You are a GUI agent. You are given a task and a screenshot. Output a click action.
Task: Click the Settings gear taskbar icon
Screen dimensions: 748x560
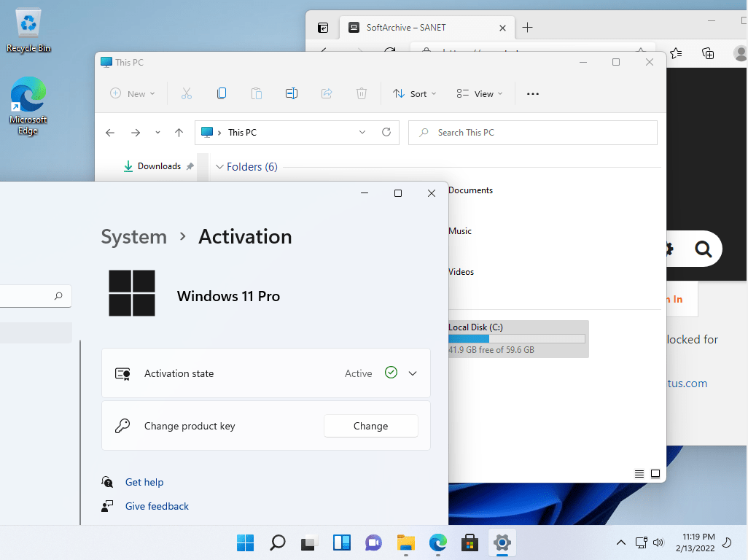502,542
